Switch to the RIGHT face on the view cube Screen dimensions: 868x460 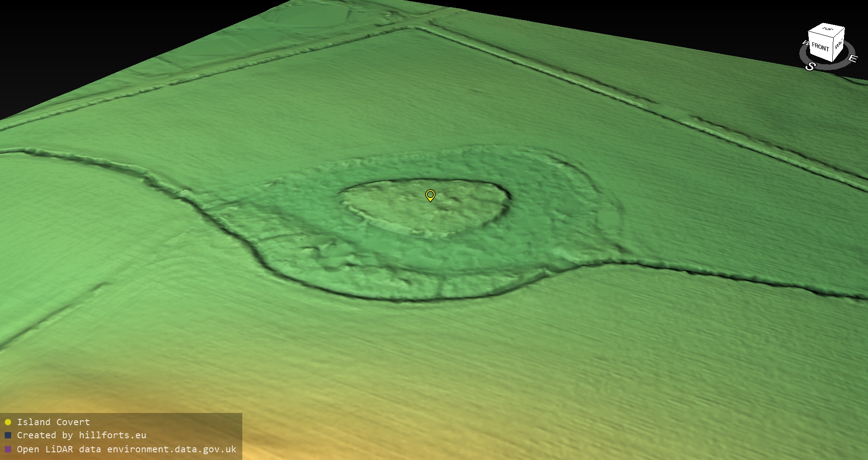839,45
